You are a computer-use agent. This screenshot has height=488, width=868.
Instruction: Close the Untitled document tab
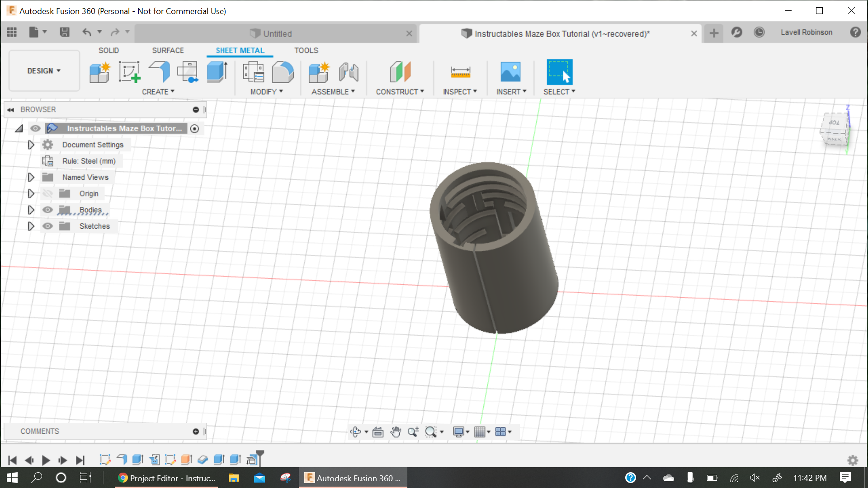point(409,34)
